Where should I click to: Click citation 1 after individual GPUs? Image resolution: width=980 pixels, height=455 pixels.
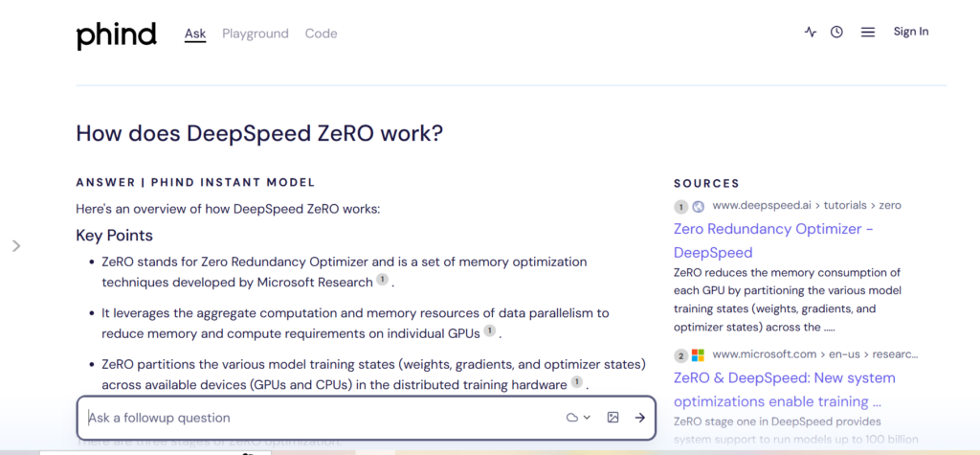coord(490,330)
